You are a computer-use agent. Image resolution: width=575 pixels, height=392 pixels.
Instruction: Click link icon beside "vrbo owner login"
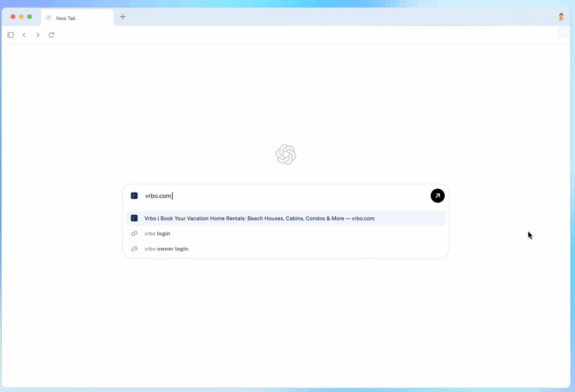tap(134, 249)
